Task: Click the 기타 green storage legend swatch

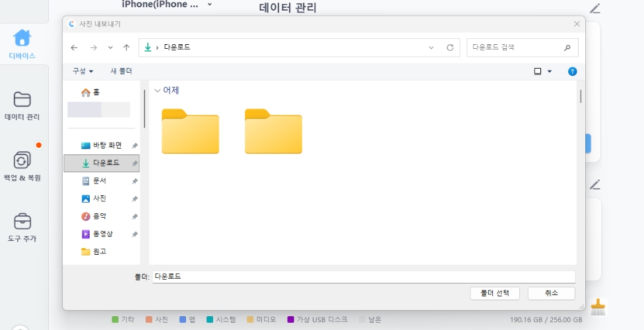Action: coord(115,319)
